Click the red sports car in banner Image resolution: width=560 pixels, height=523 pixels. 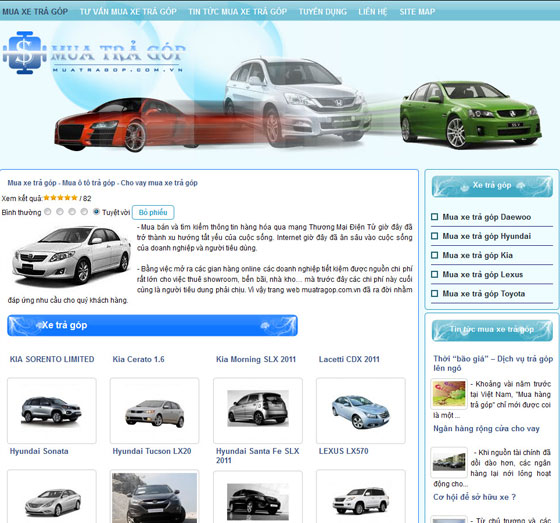(x=125, y=124)
